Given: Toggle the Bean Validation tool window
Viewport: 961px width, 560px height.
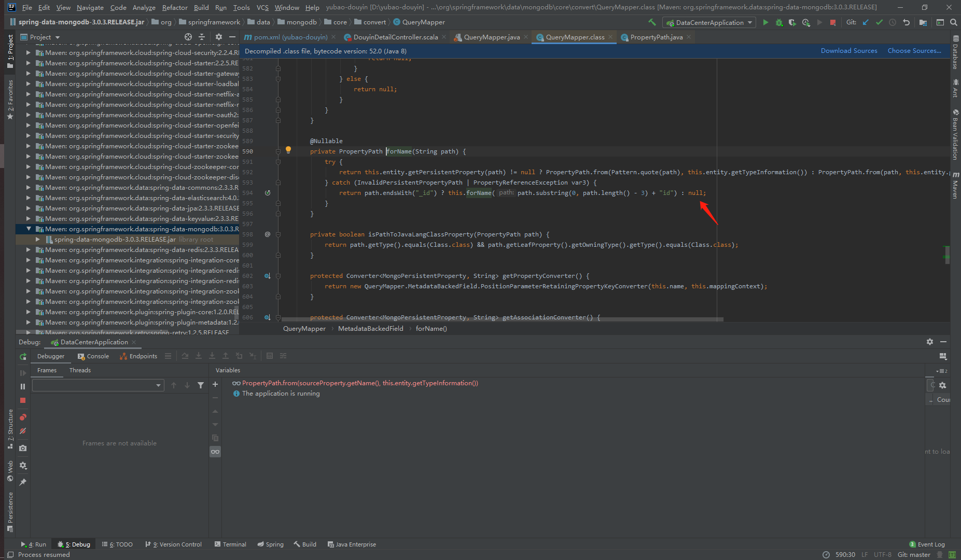Looking at the screenshot, I should point(955,134).
